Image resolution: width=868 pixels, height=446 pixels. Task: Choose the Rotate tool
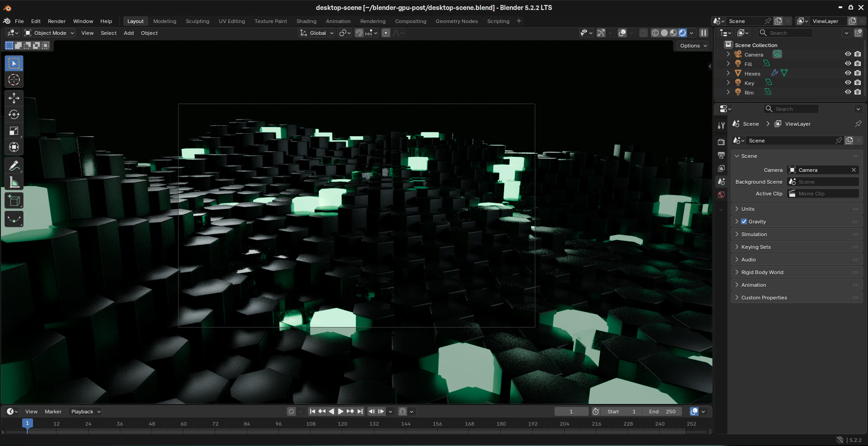[14, 114]
